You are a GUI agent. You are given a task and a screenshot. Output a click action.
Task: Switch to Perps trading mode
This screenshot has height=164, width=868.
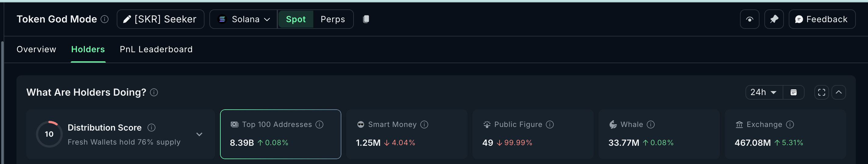tap(333, 19)
